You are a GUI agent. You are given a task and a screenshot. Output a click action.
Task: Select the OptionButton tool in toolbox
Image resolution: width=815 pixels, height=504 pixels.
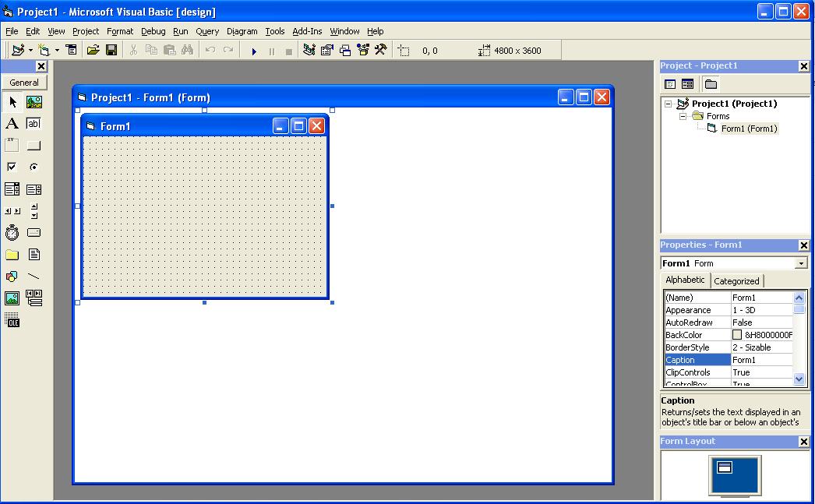(34, 167)
